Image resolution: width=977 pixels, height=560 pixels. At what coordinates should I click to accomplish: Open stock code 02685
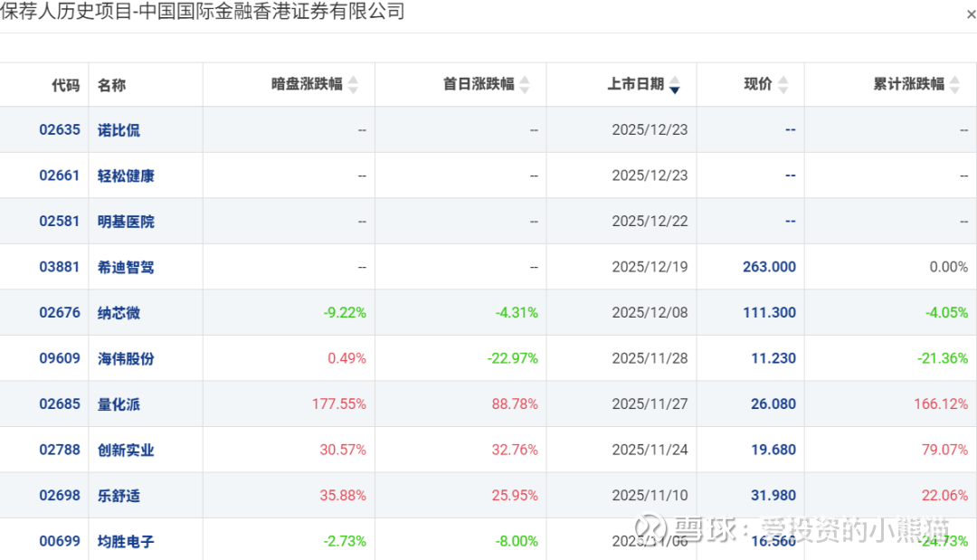click(x=60, y=403)
